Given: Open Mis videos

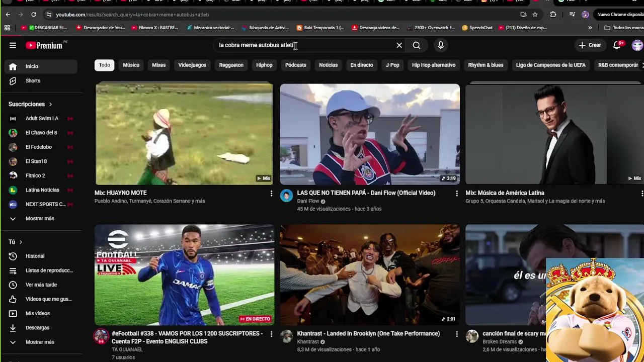Looking at the screenshot, I should tap(41, 313).
